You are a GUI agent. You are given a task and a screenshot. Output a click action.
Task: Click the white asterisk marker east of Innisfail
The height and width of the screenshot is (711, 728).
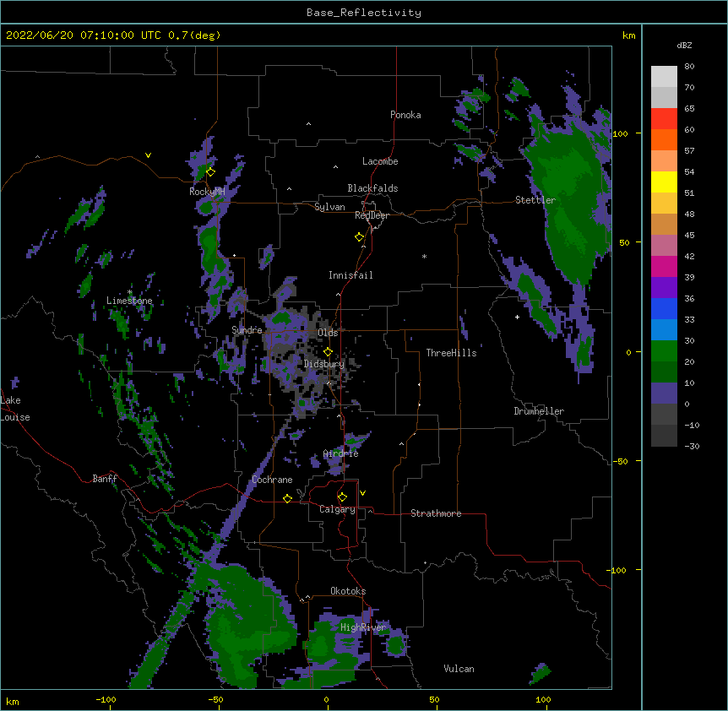click(424, 256)
